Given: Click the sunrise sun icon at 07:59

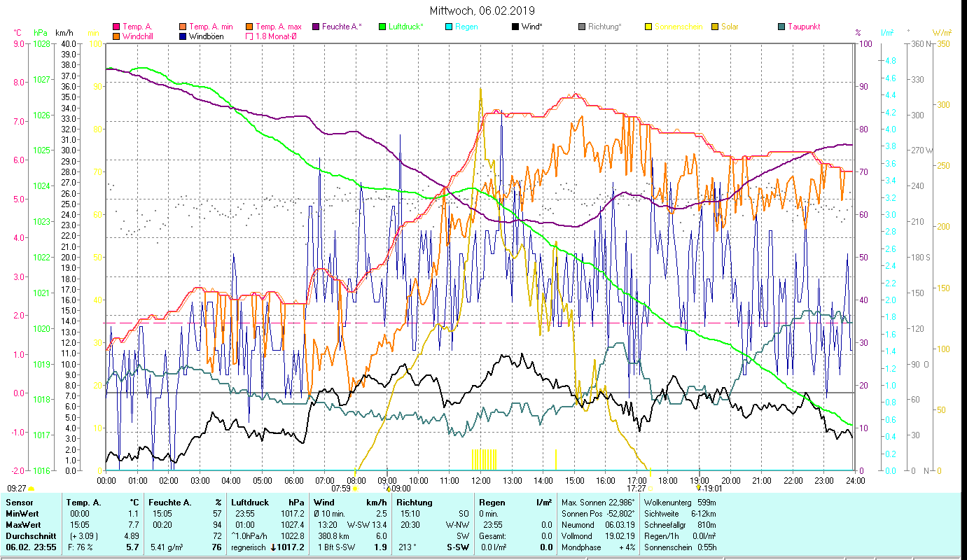Looking at the screenshot, I should (354, 489).
